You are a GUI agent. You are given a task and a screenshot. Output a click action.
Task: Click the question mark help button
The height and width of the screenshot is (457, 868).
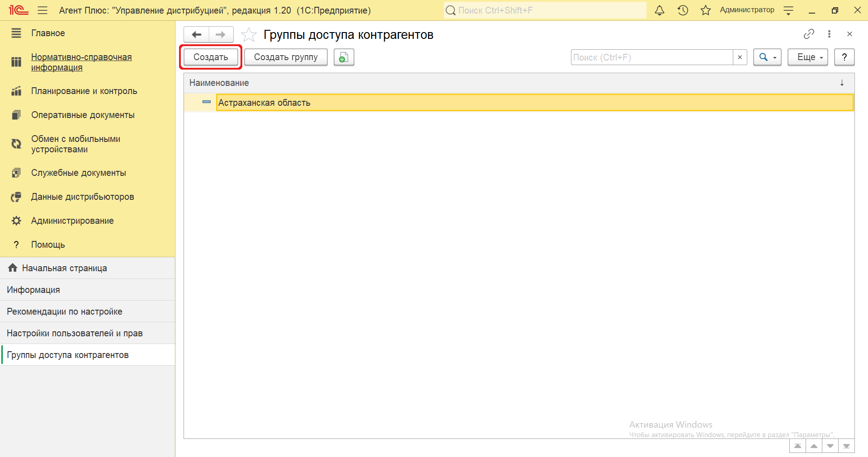(844, 57)
